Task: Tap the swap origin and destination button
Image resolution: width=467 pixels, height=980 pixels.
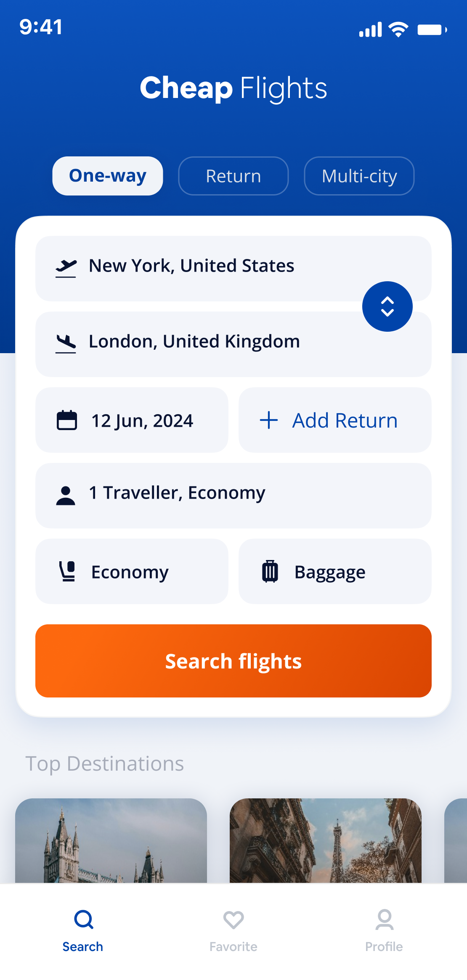Action: click(387, 306)
